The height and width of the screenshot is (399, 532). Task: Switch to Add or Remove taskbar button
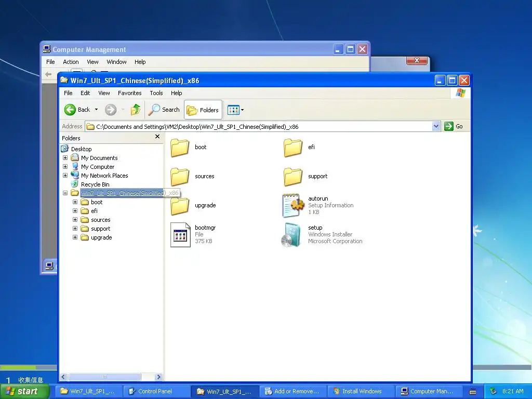point(292,391)
